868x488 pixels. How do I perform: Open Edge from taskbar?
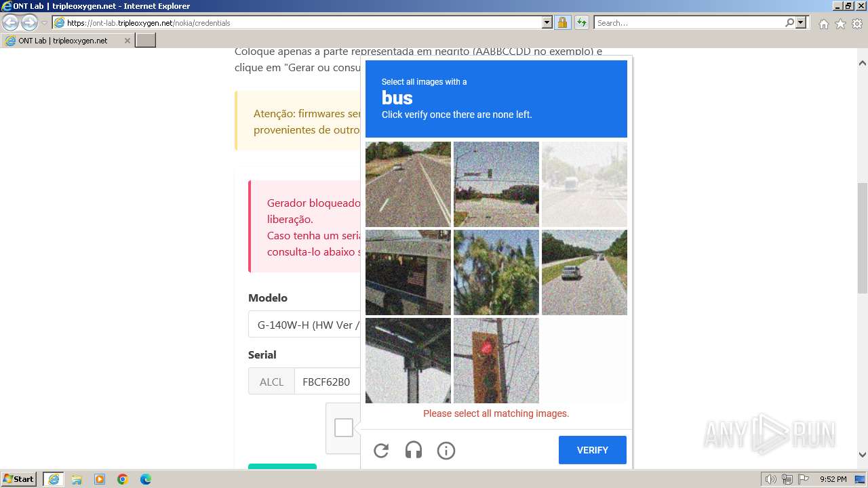click(x=146, y=479)
